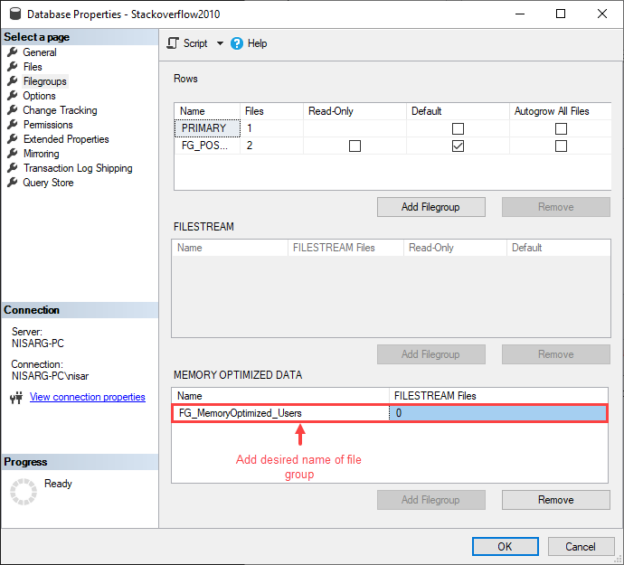Open View connection properties link
The height and width of the screenshot is (565, 624).
pyautogui.click(x=87, y=397)
